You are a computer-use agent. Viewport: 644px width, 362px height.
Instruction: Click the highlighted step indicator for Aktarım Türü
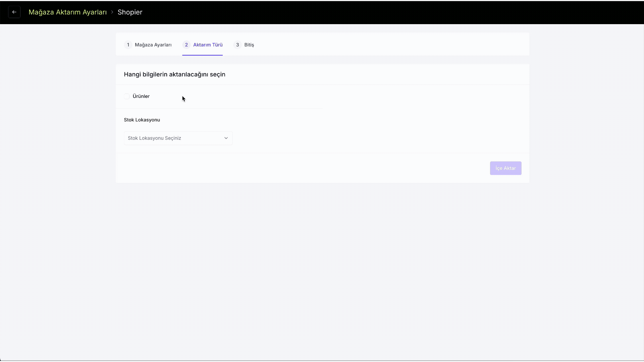pyautogui.click(x=202, y=45)
